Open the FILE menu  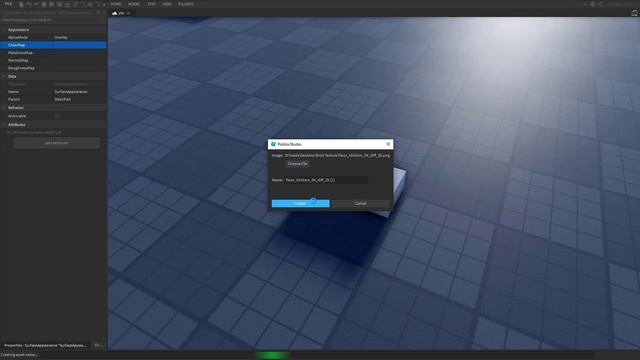(x=8, y=4)
